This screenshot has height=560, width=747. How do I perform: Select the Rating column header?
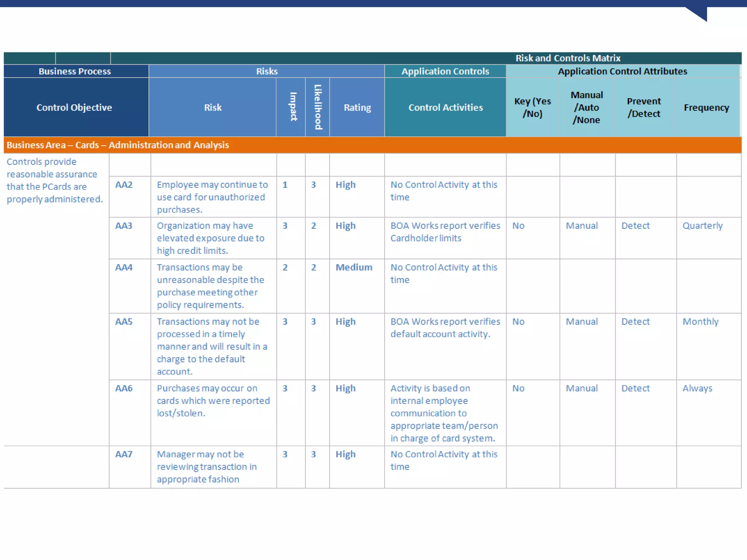(x=357, y=108)
